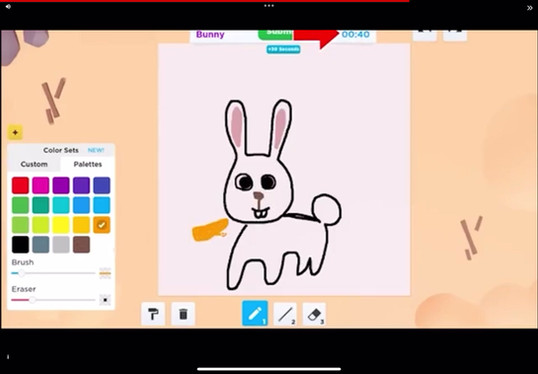The width and height of the screenshot is (538, 374).
Task: Pick the black color swatch
Action: coord(20,244)
